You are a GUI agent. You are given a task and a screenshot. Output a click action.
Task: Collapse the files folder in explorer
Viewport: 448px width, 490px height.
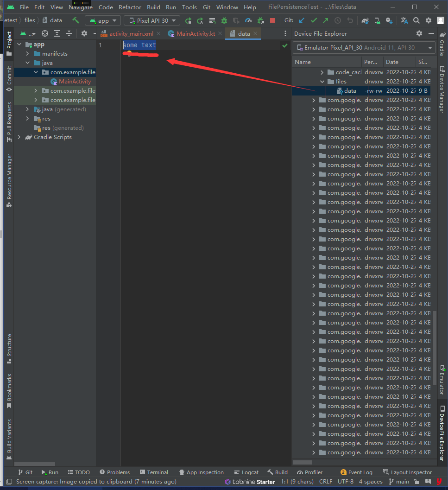pos(322,82)
